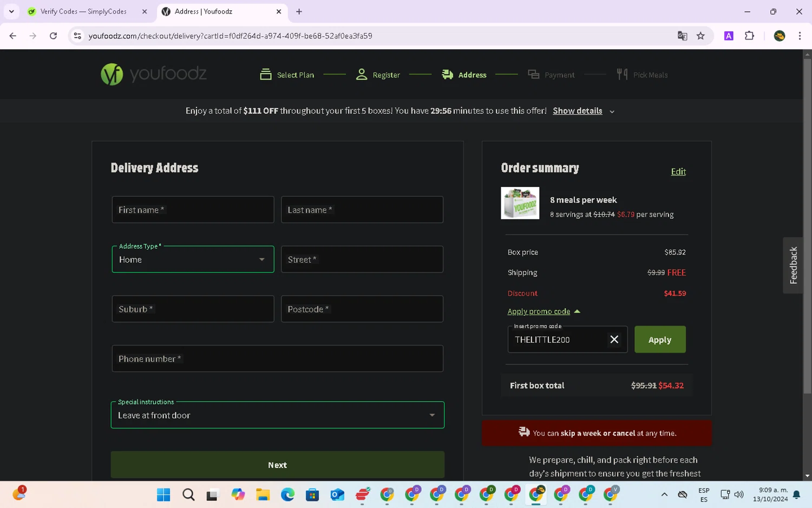Screen dimensions: 812x508
Task: Click the Google Translate icon in address bar
Action: click(x=682, y=36)
